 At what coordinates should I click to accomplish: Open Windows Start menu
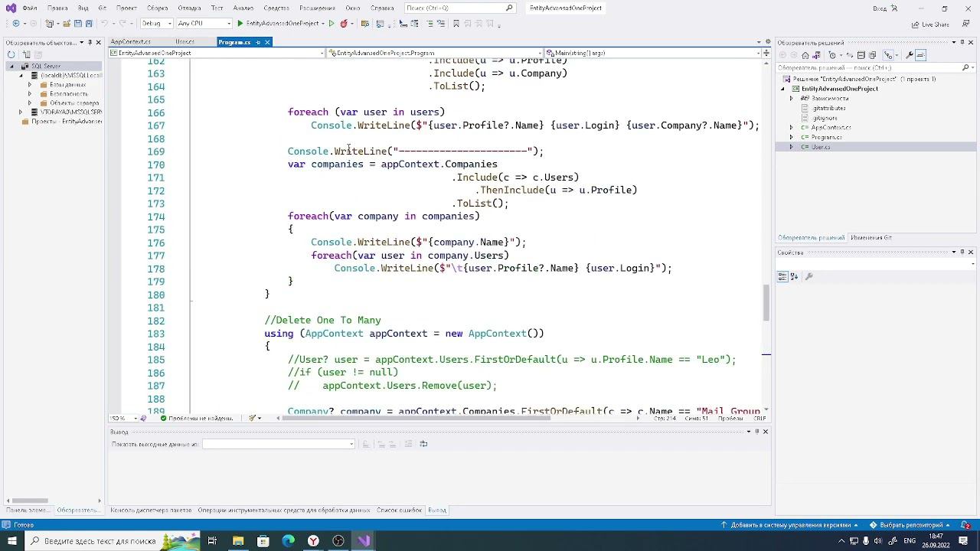click(x=11, y=541)
